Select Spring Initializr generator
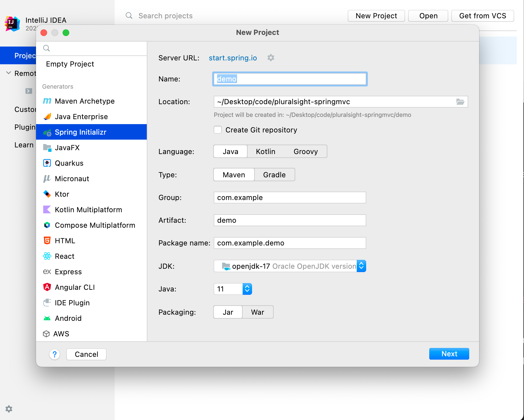The height and width of the screenshot is (420, 524). point(91,132)
